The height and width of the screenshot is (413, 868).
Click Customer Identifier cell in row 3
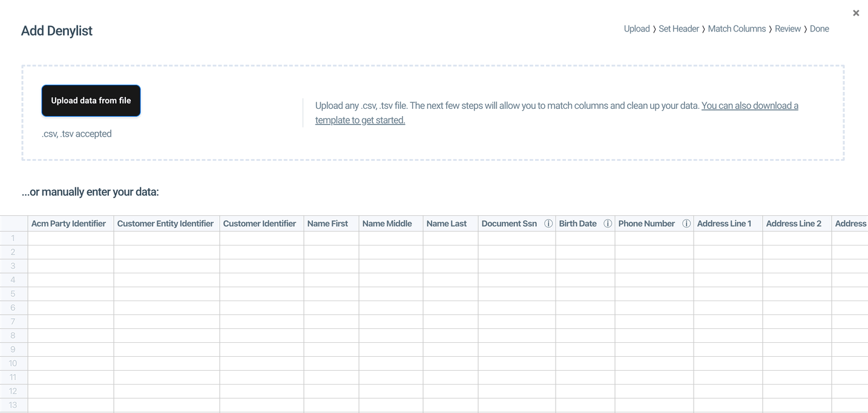click(x=261, y=266)
